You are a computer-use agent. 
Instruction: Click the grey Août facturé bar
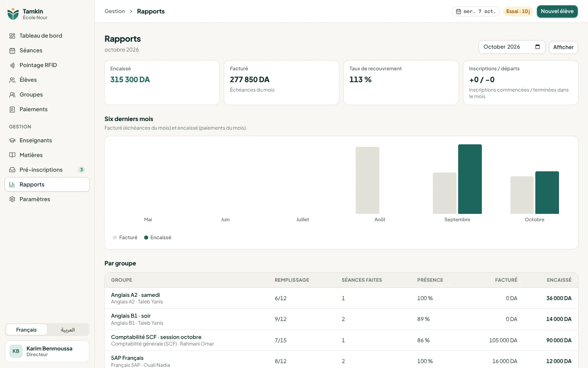(367, 180)
